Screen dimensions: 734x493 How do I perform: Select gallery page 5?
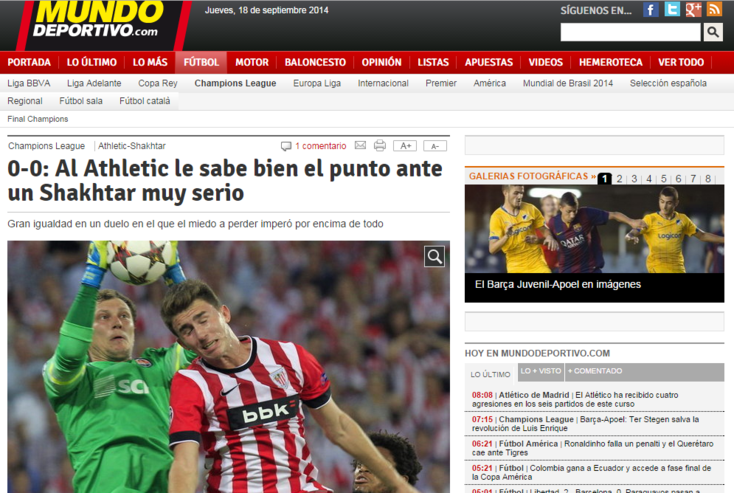[x=664, y=179]
